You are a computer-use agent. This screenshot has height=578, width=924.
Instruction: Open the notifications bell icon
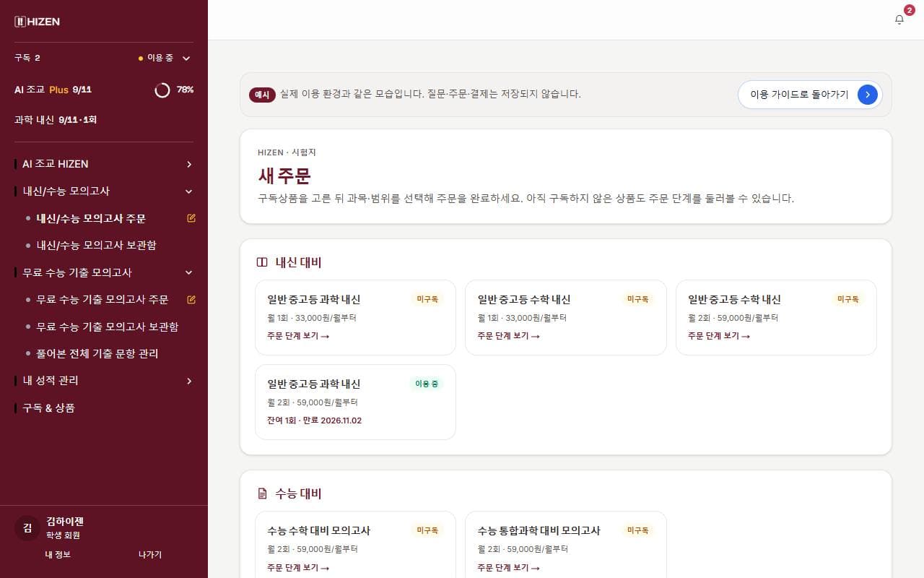pyautogui.click(x=899, y=20)
